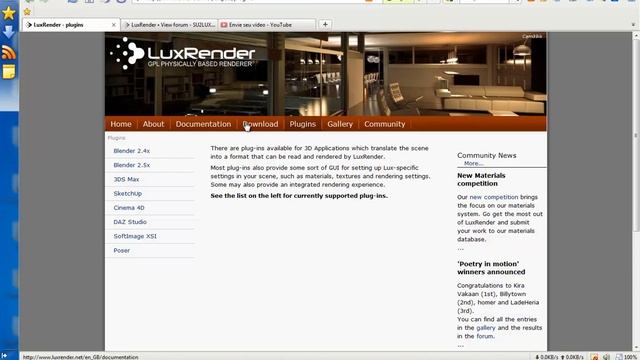Click the small bookmark star below the toolbar
This screenshot has width=640, height=360.
[x=27, y=12]
